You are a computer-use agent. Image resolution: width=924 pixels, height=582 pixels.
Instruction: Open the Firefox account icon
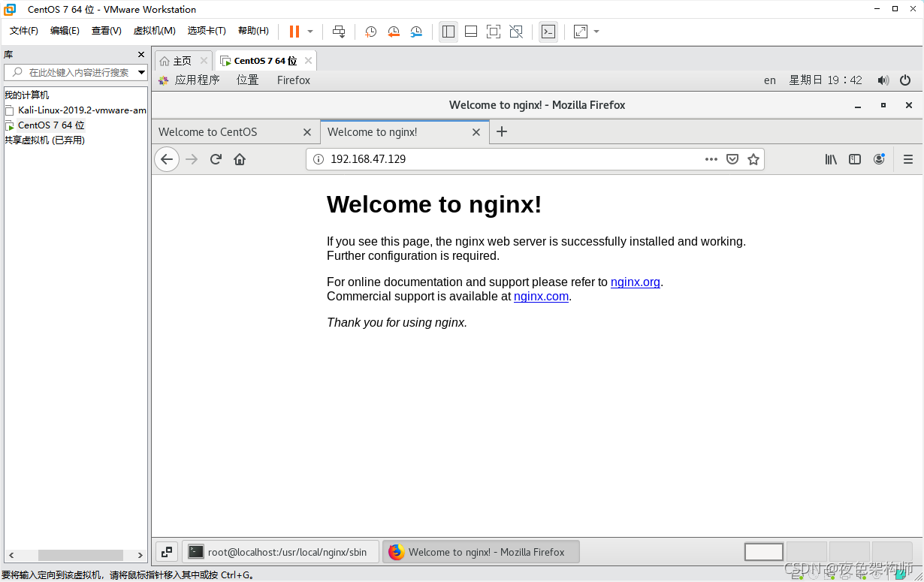tap(879, 159)
